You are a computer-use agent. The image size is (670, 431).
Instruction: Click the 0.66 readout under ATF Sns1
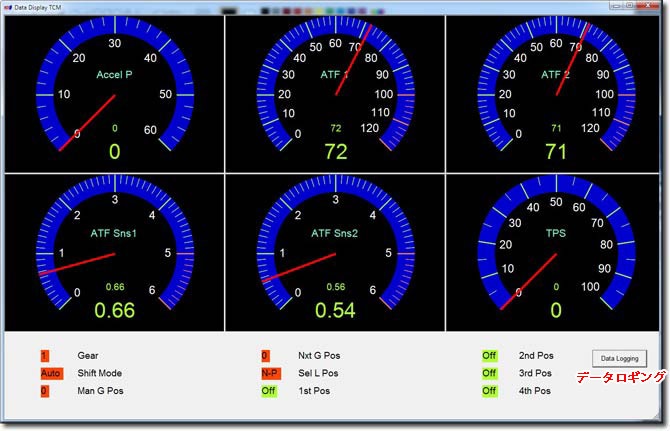(114, 311)
